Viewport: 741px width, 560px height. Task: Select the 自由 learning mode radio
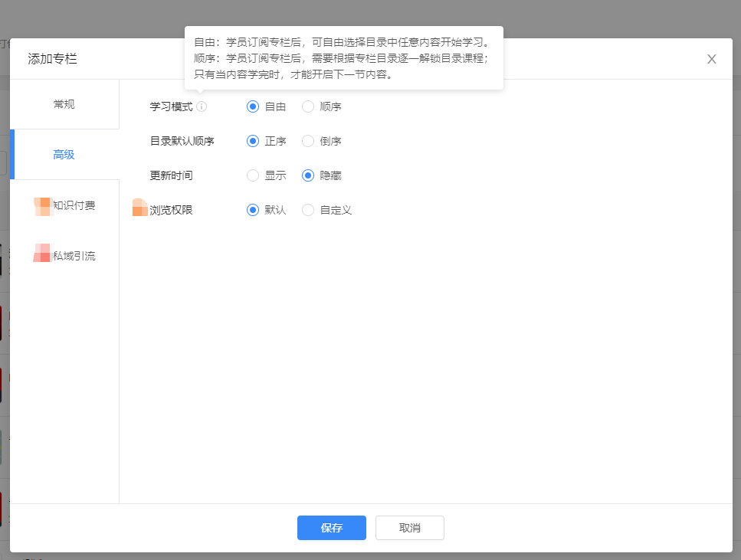(x=253, y=106)
